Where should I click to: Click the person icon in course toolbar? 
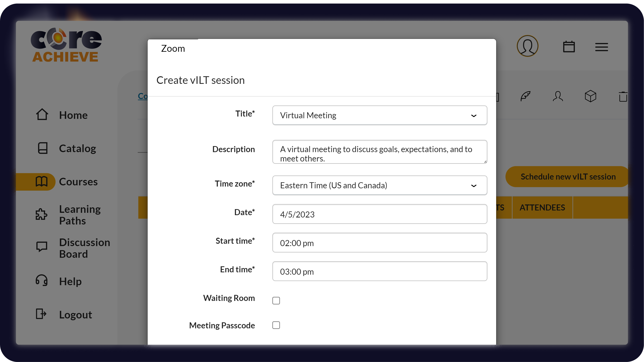click(558, 96)
